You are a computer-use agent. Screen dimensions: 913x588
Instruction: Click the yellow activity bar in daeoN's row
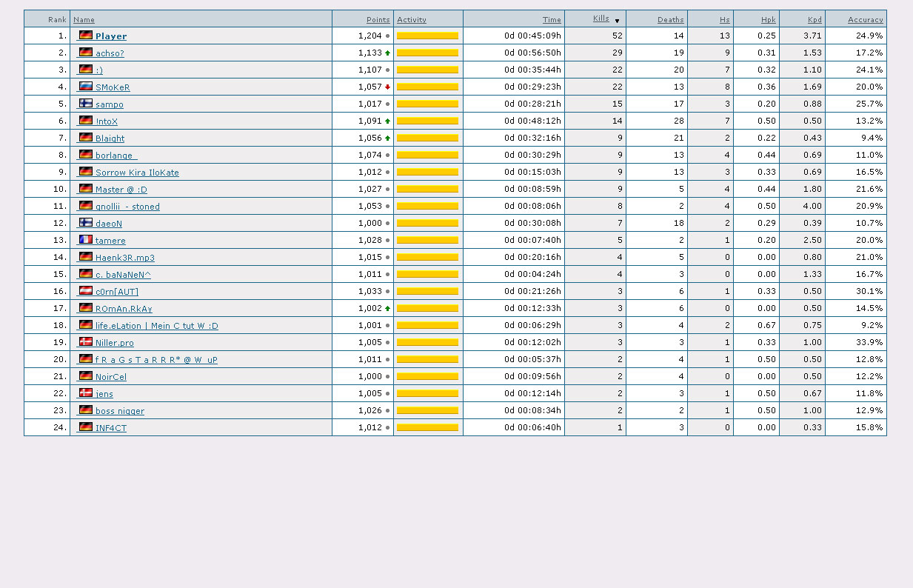coord(427,224)
